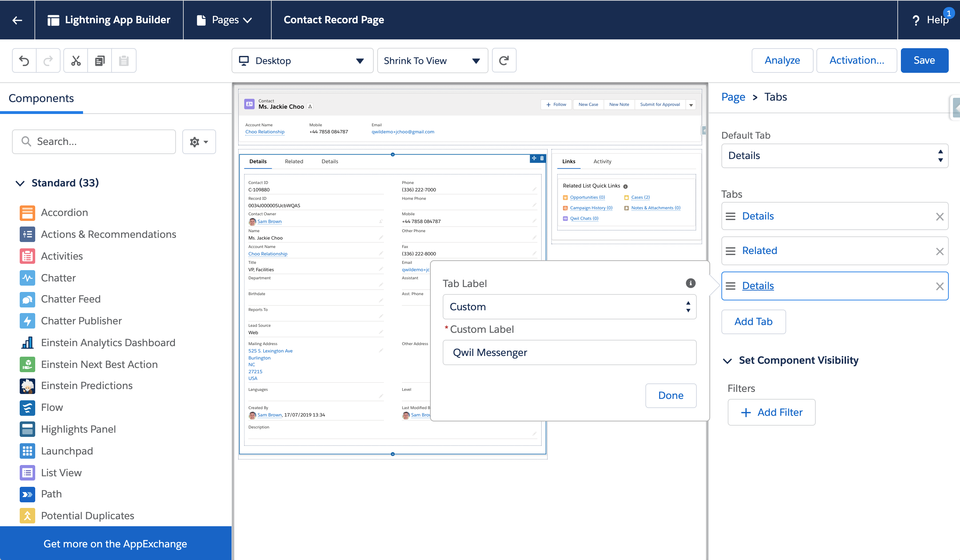This screenshot has height=560, width=960.
Task: Click the Add Filter button
Action: [x=771, y=412]
